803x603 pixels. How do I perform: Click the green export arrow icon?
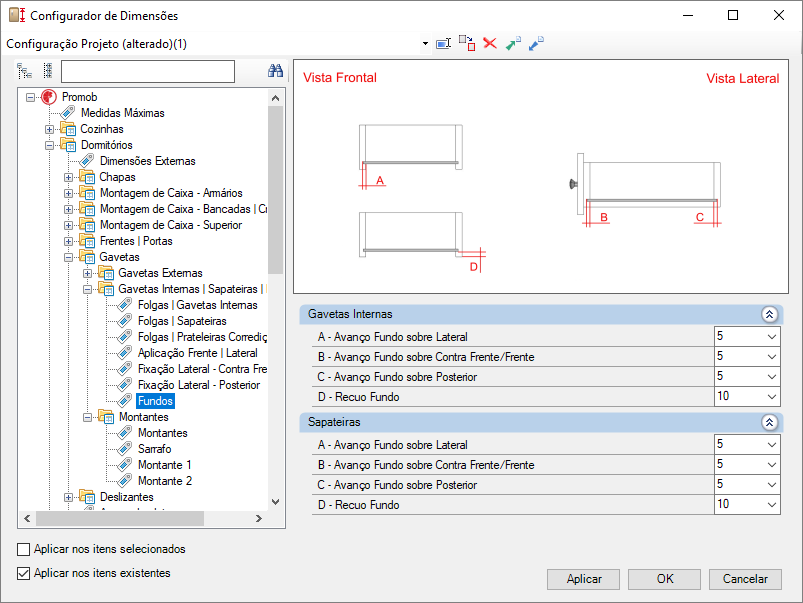click(513, 44)
